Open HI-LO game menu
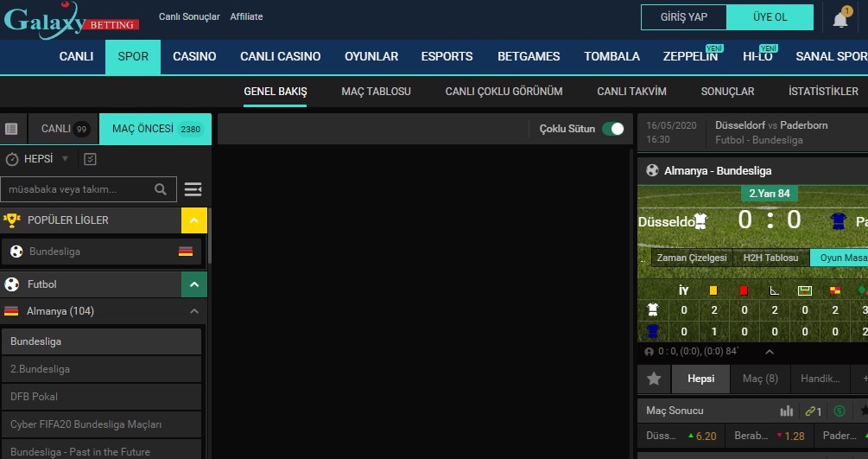The width and height of the screenshot is (868, 459). (x=757, y=56)
